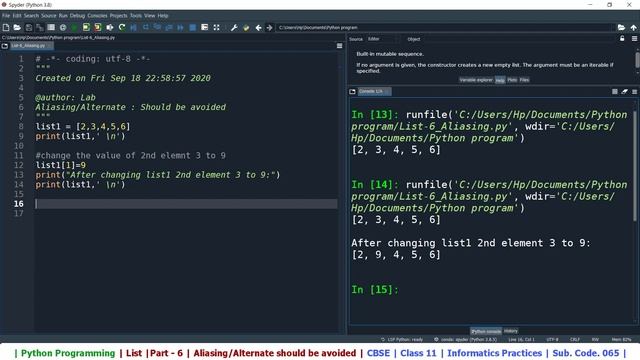Select the Console 1/A tab
This screenshot has width=640, height=360.
coord(374,91)
